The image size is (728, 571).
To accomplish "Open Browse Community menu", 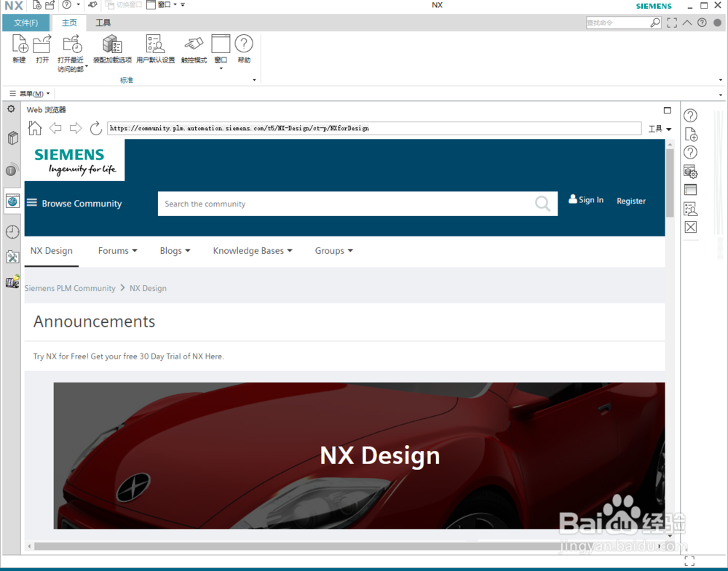I will point(74,203).
